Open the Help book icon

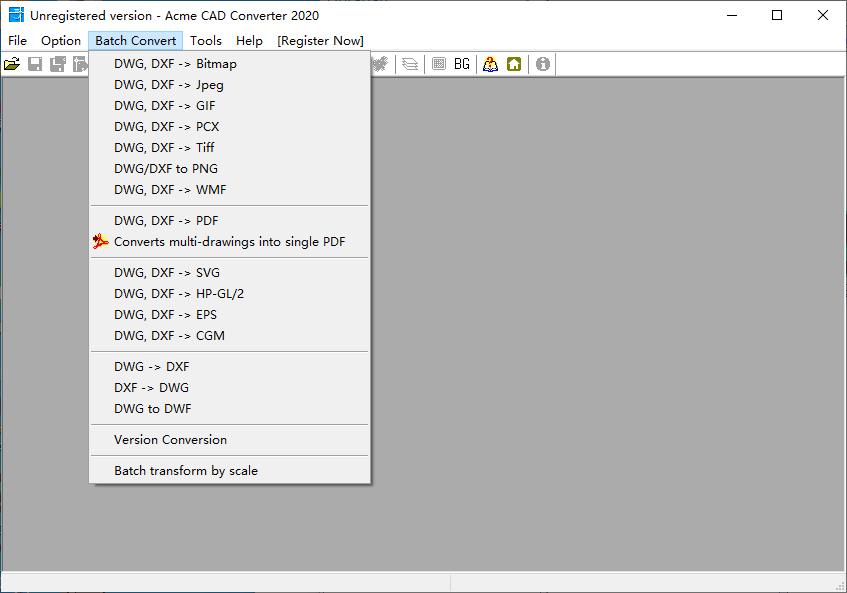coord(490,64)
